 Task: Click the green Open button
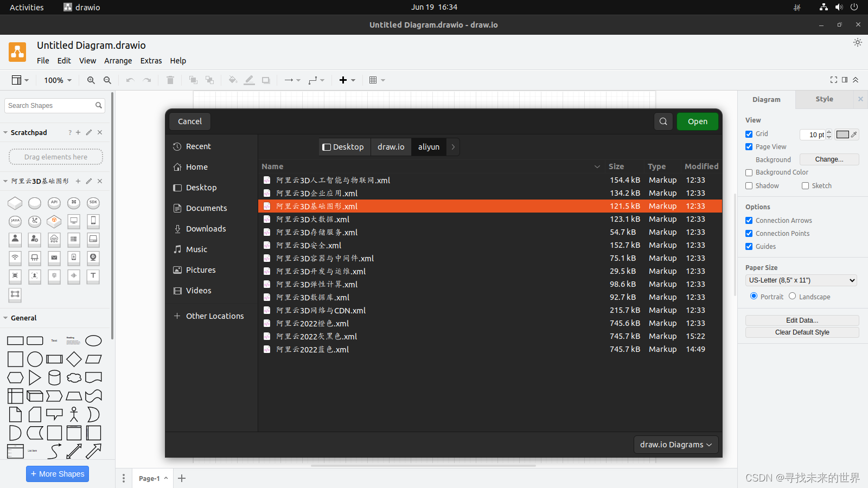(698, 121)
